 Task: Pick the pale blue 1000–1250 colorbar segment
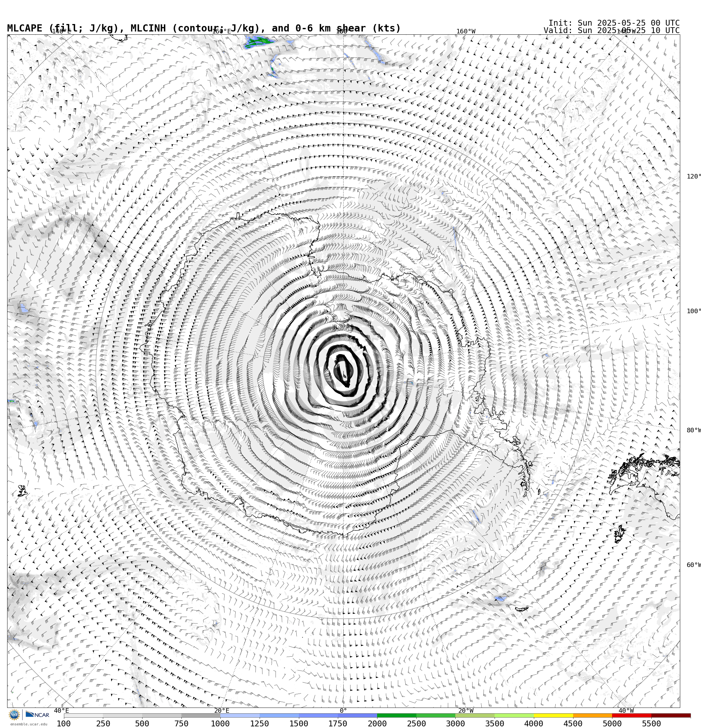tap(240, 715)
